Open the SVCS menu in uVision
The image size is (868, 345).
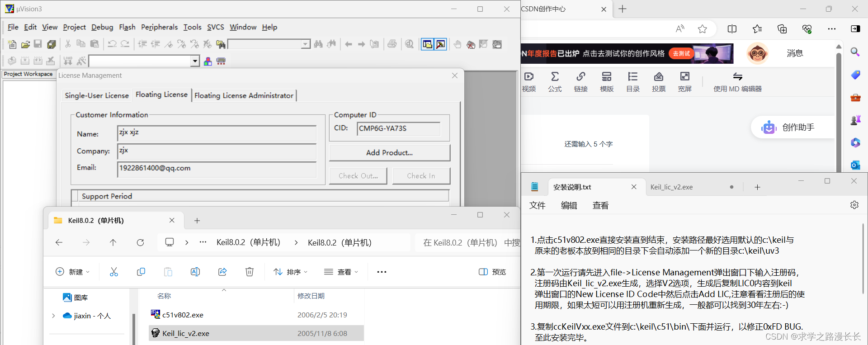click(x=216, y=27)
